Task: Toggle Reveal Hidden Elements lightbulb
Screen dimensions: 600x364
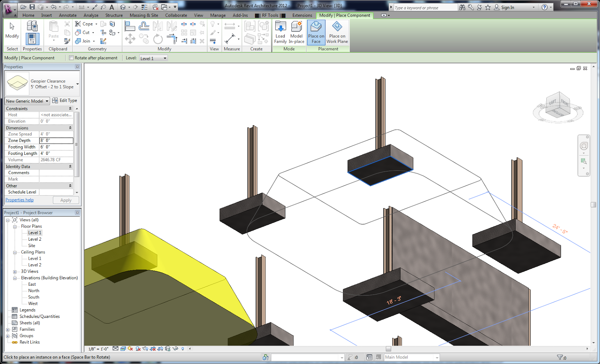Action: 183,349
